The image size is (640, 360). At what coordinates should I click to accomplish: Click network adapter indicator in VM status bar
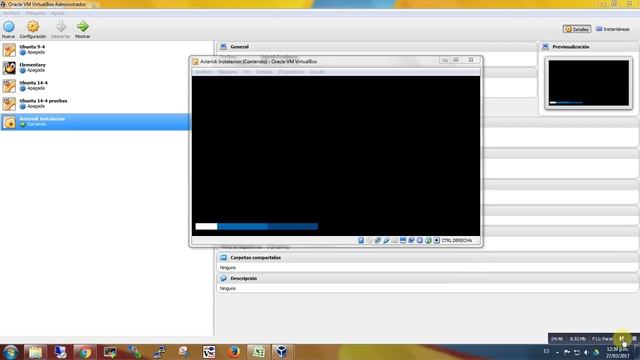(x=378, y=240)
